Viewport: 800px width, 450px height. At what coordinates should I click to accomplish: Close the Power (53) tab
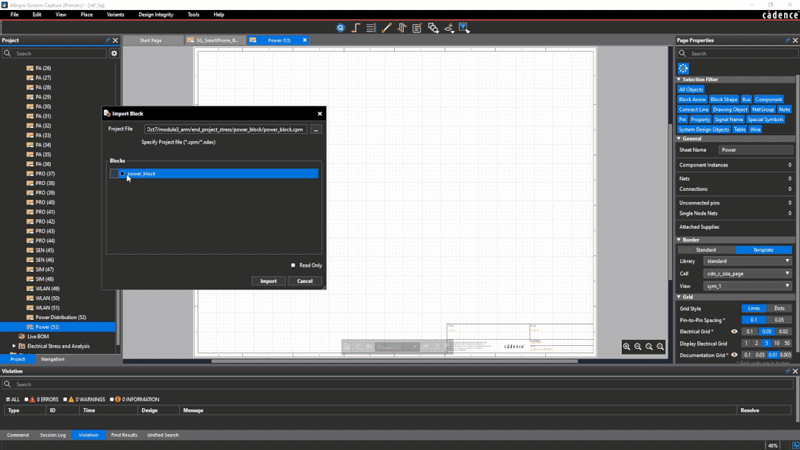[x=305, y=40]
